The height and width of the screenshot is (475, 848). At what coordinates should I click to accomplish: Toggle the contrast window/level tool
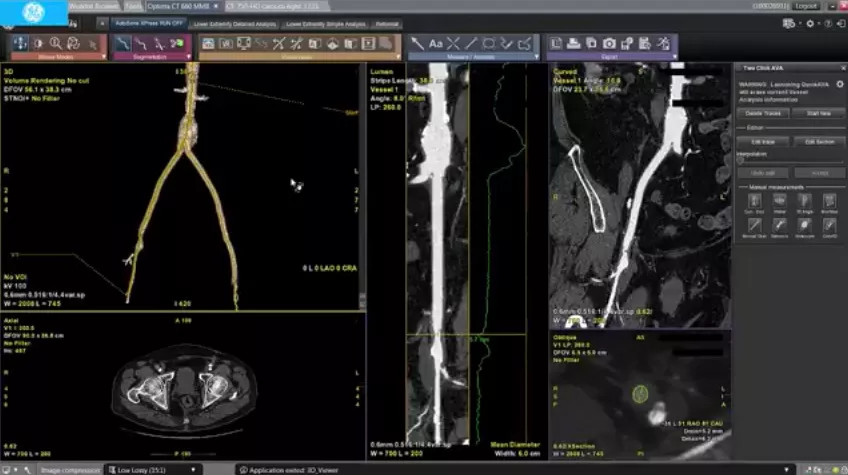(x=38, y=43)
